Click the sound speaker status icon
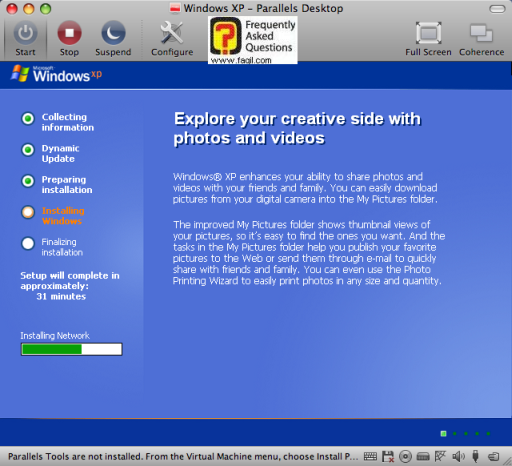This screenshot has height=466, width=512. pyautogui.click(x=458, y=456)
